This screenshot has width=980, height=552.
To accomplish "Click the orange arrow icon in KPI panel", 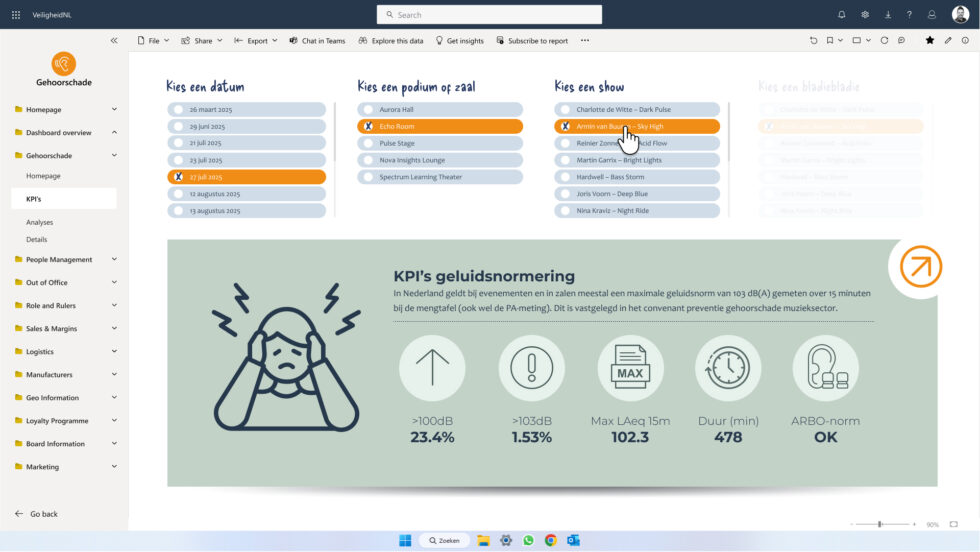I will click(x=920, y=267).
